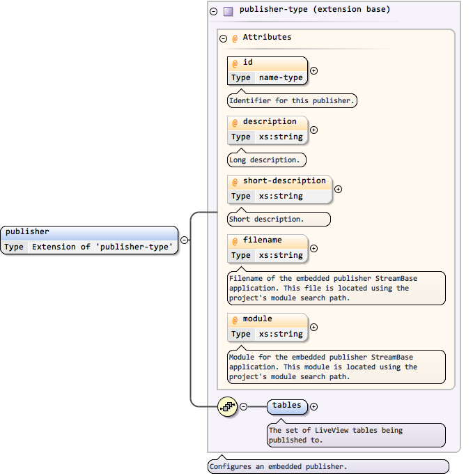Select the publisher element box
The image size is (473, 476).
pyautogui.click(x=89, y=232)
